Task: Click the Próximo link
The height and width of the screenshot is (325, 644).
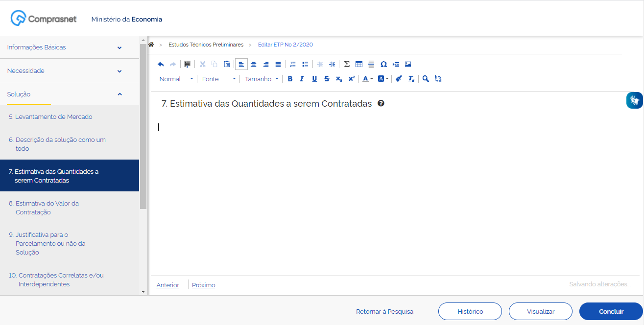Action: 203,285
